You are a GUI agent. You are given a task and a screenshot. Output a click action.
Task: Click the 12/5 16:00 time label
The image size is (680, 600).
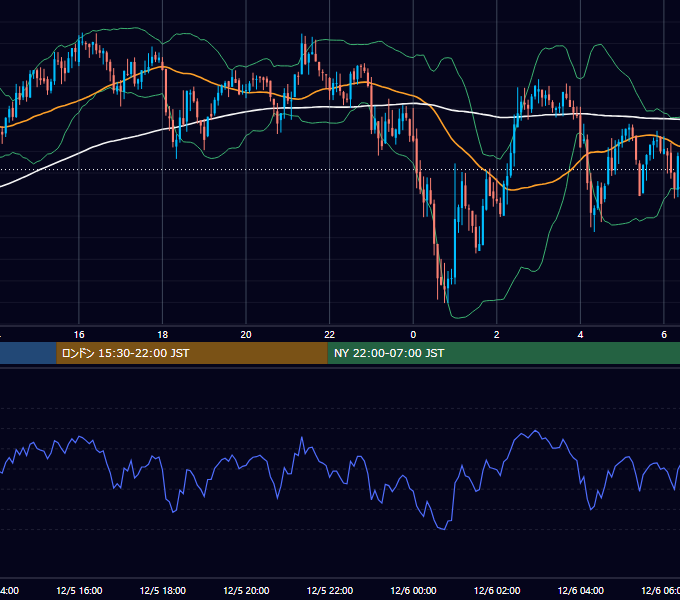79,590
